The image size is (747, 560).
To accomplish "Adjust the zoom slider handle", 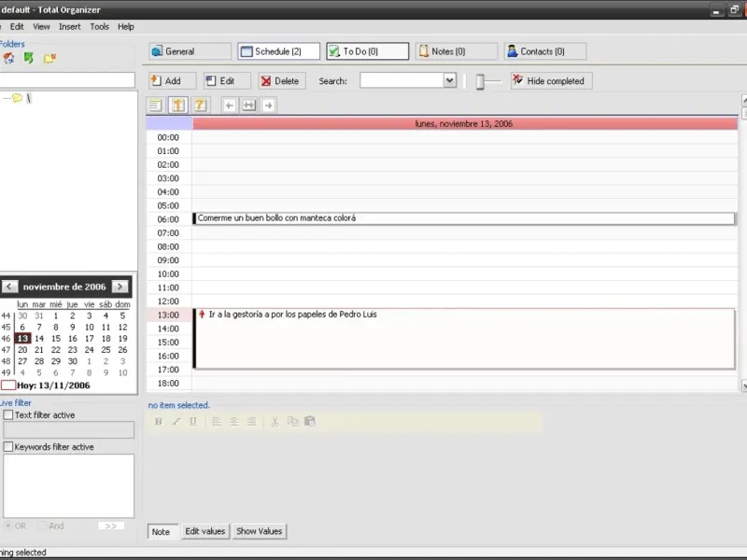I will pos(480,81).
